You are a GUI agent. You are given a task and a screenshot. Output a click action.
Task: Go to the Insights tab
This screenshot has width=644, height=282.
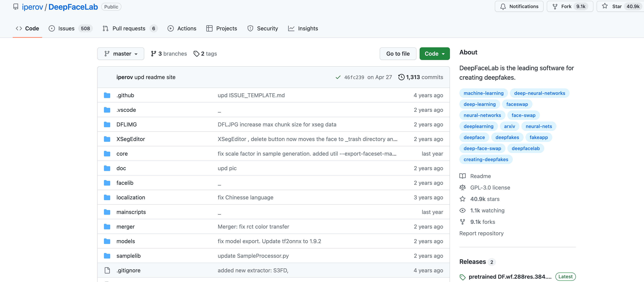coord(308,29)
